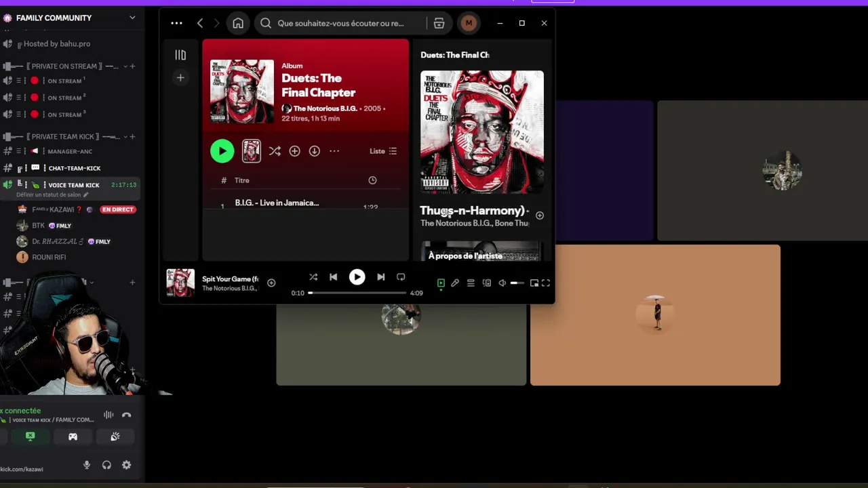The width and height of the screenshot is (868, 488).
Task: Add Duets album to Your Library
Action: coord(294,151)
